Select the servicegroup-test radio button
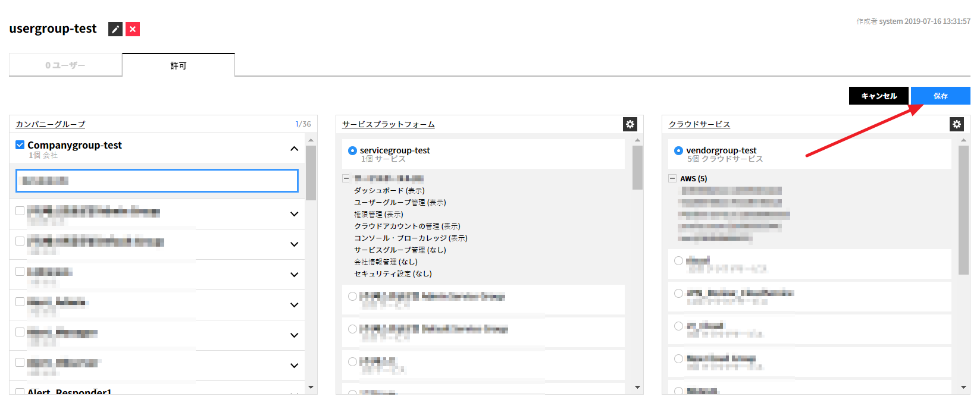Screen dimensions: 980x406 (352, 151)
